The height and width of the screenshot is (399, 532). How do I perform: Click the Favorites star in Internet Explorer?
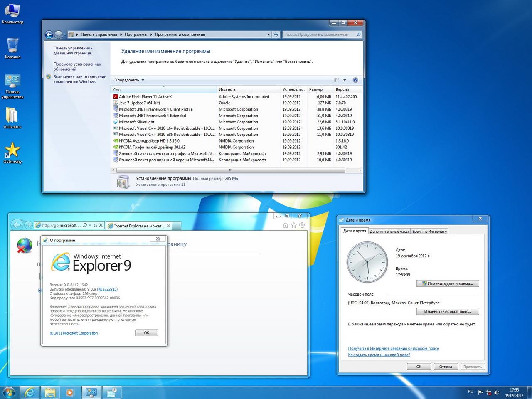pos(294,225)
